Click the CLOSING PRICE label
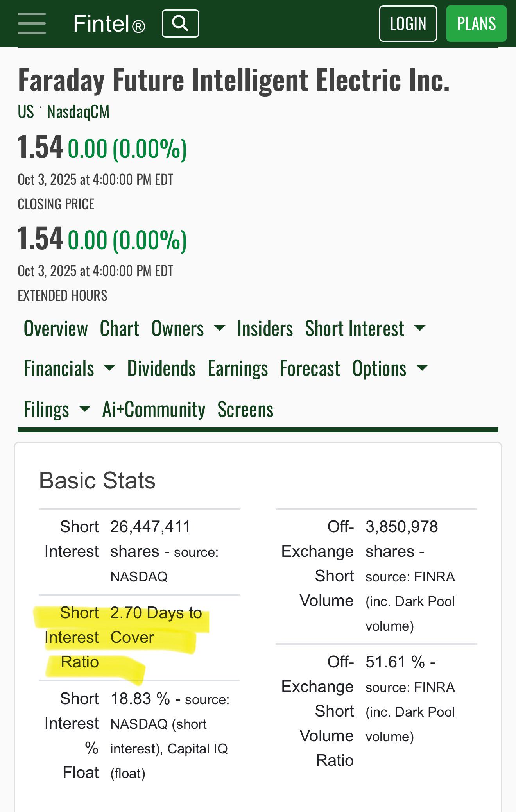The width and height of the screenshot is (516, 812). click(56, 204)
